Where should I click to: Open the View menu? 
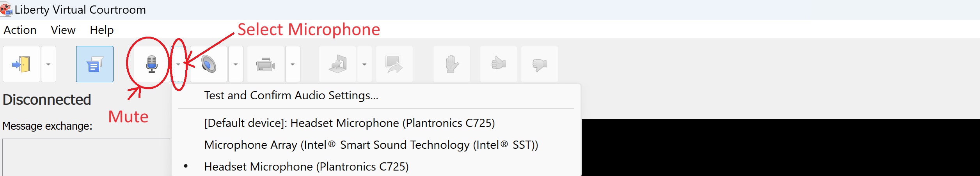point(63,30)
